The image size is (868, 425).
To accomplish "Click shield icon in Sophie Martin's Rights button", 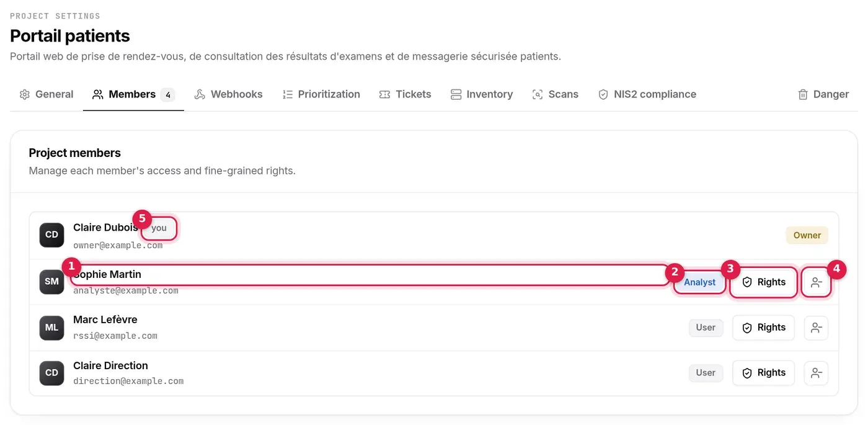I will [x=747, y=282].
